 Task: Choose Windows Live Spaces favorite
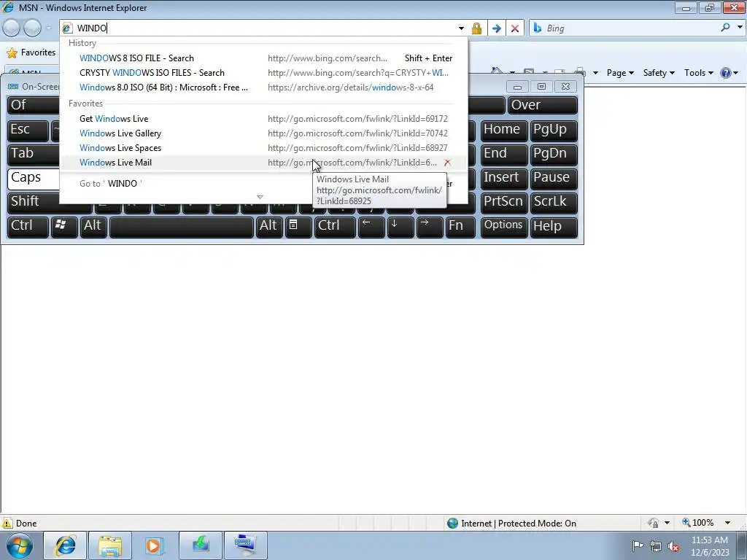point(263,148)
